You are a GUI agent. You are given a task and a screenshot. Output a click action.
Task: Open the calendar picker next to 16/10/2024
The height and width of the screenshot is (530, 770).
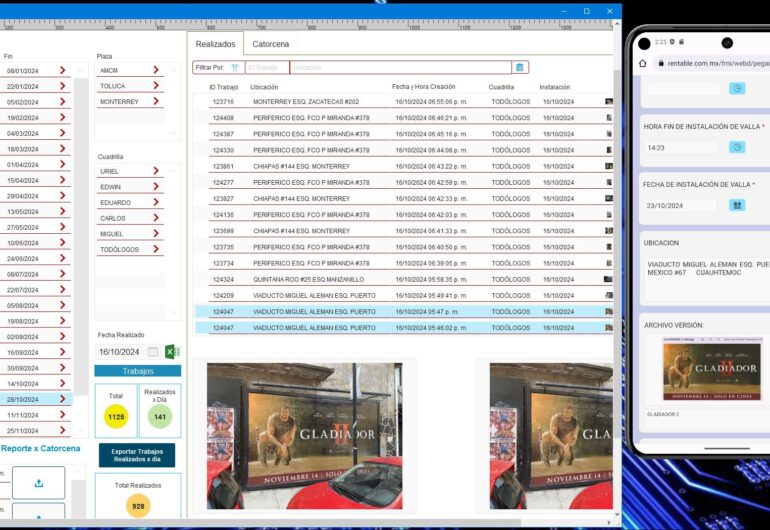click(x=153, y=352)
